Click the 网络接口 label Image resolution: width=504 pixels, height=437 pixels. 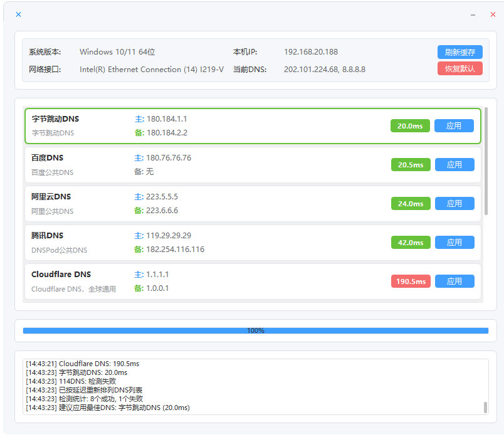tap(45, 70)
